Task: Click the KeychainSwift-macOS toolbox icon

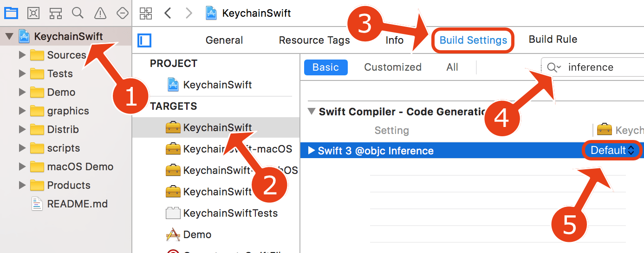Action: (x=173, y=149)
